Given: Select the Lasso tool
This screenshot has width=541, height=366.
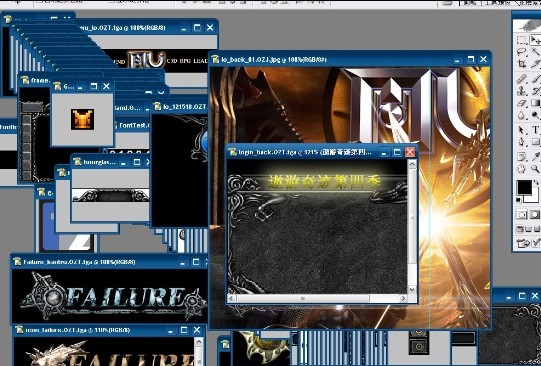Looking at the screenshot, I should click(x=522, y=52).
